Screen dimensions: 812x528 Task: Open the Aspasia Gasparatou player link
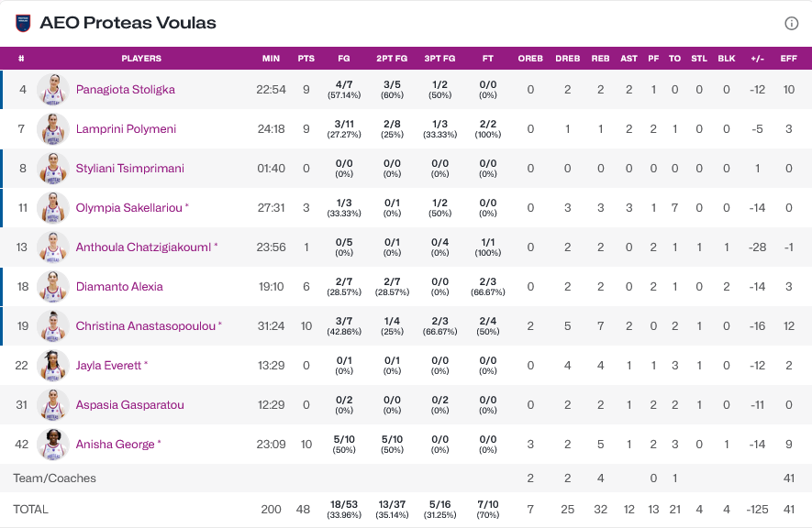click(x=129, y=405)
